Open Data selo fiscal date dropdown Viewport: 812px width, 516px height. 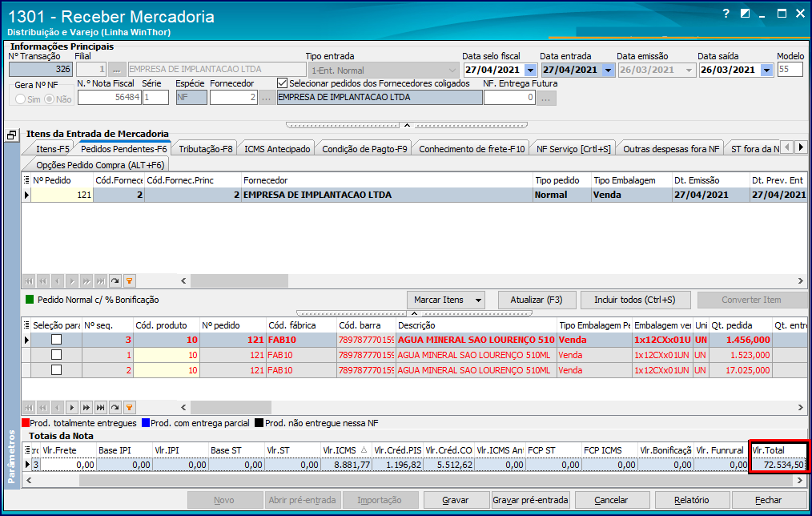point(530,70)
